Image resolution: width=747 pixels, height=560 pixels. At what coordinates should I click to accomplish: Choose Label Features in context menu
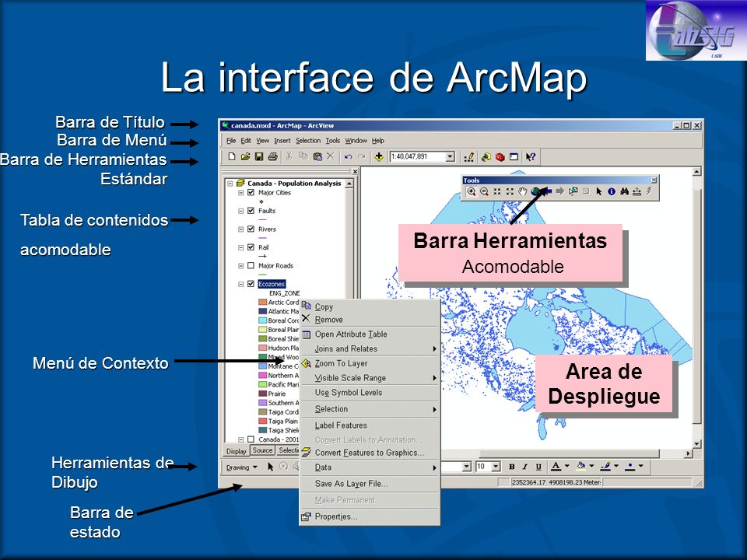tap(369, 425)
